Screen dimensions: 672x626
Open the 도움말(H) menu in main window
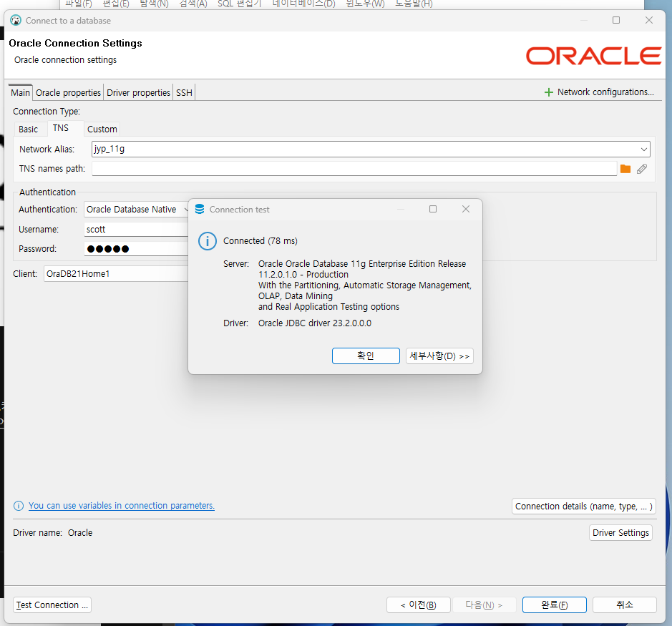pyautogui.click(x=414, y=4)
